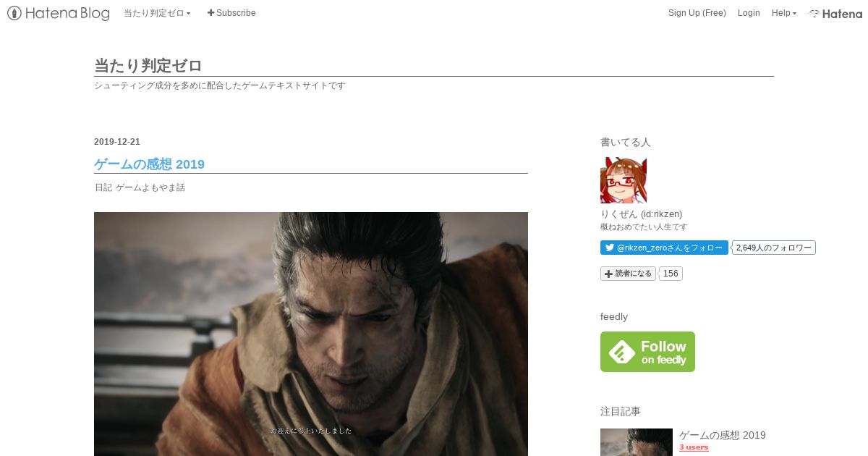Click the Subscribe button in header
The height and width of the screenshot is (456, 868).
pos(231,13)
